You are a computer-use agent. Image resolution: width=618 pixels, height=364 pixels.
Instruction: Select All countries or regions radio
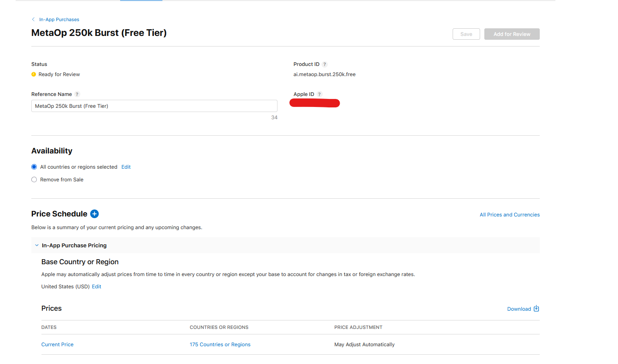click(34, 167)
